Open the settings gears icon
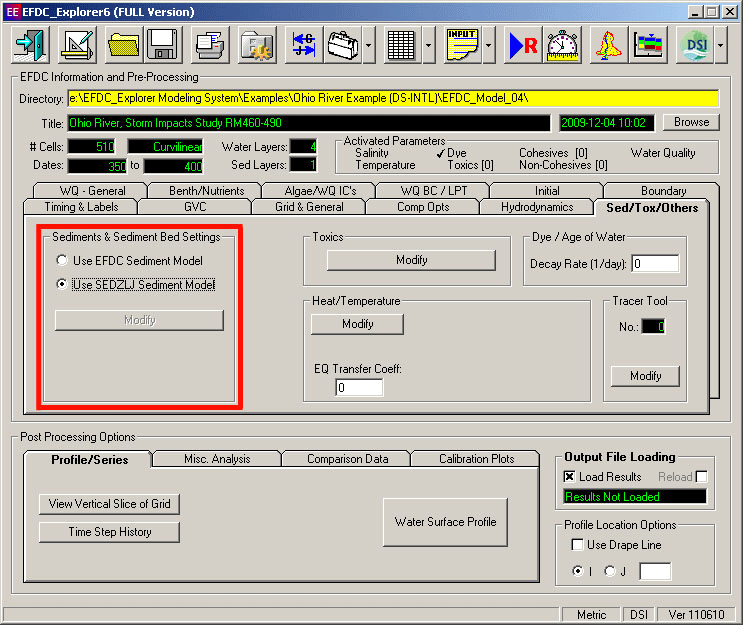Viewport: 743px width, 625px height. (257, 45)
